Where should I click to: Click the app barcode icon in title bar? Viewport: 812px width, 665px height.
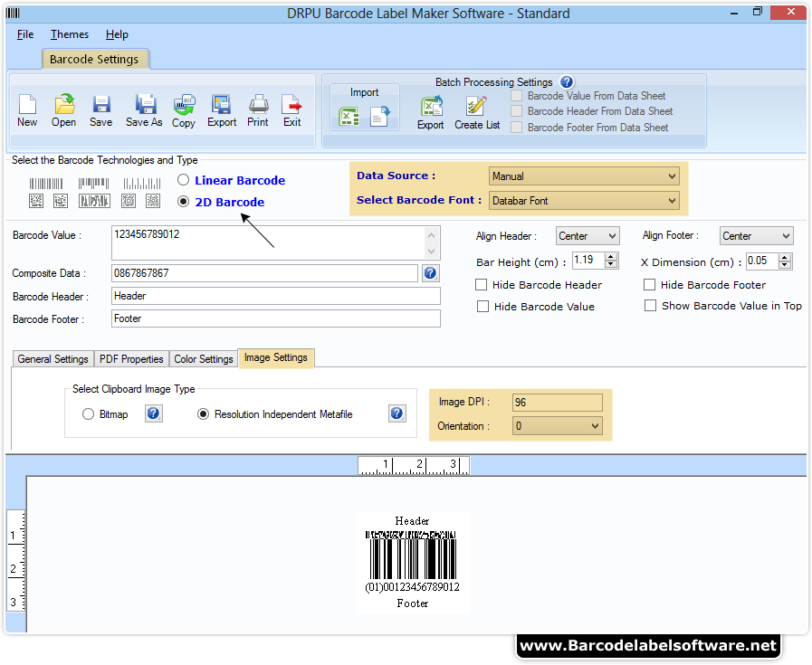click(x=13, y=13)
